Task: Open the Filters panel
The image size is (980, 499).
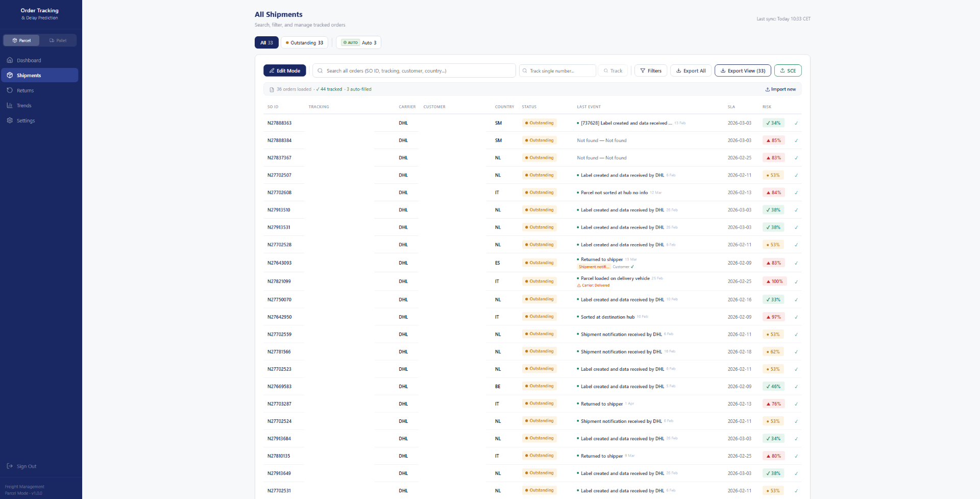Action: [x=650, y=71]
